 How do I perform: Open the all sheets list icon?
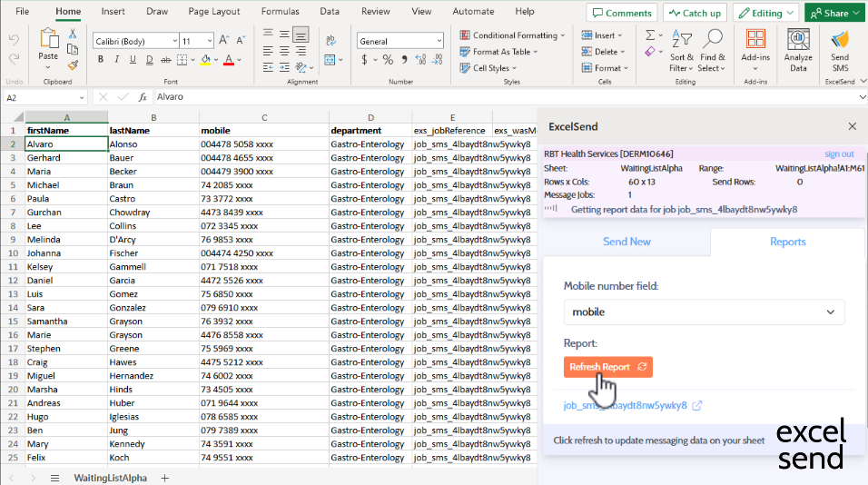click(54, 478)
